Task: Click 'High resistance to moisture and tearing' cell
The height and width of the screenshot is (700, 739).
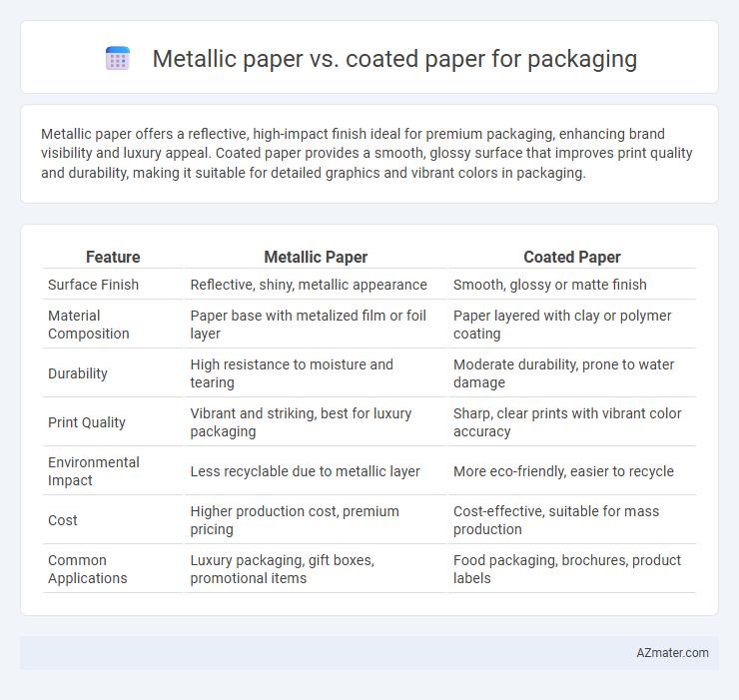Action: 292,373
